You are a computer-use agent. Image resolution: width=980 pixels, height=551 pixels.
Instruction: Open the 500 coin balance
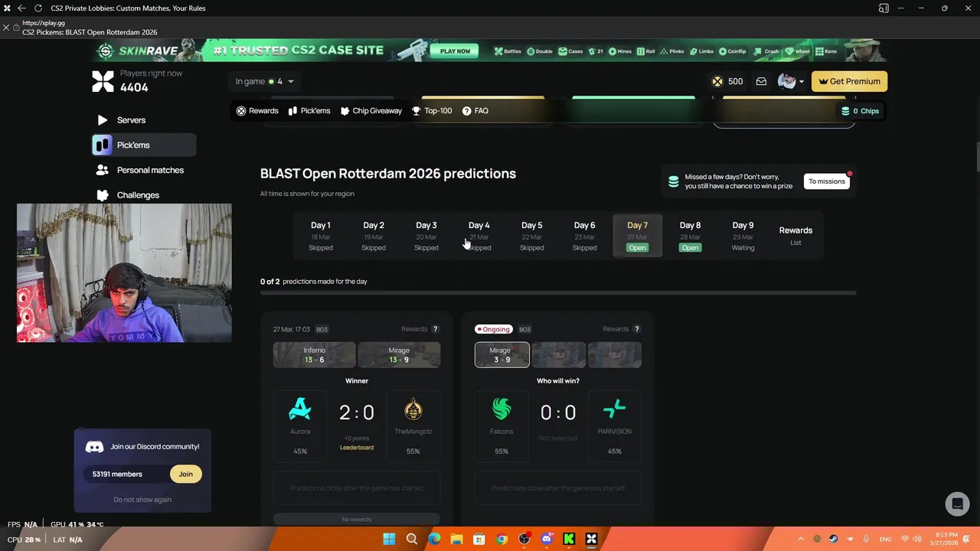(x=727, y=81)
